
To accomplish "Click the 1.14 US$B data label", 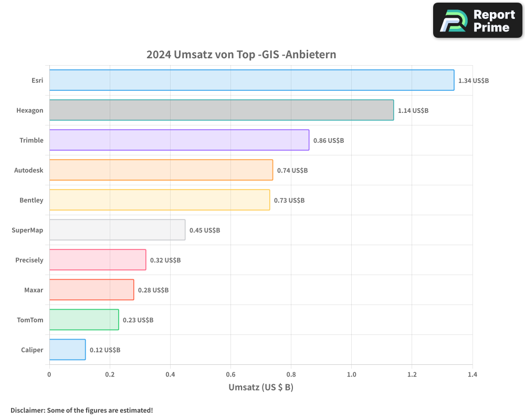I will [x=413, y=111].
